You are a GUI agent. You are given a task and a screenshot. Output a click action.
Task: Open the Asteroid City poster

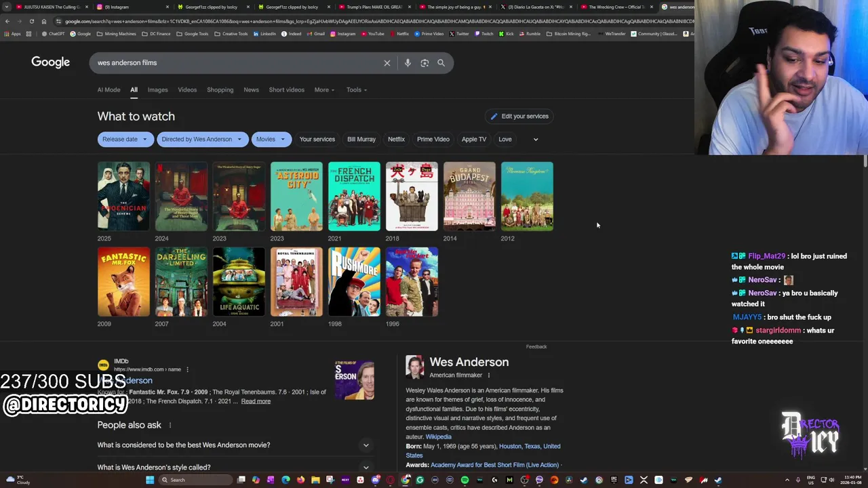(x=296, y=197)
